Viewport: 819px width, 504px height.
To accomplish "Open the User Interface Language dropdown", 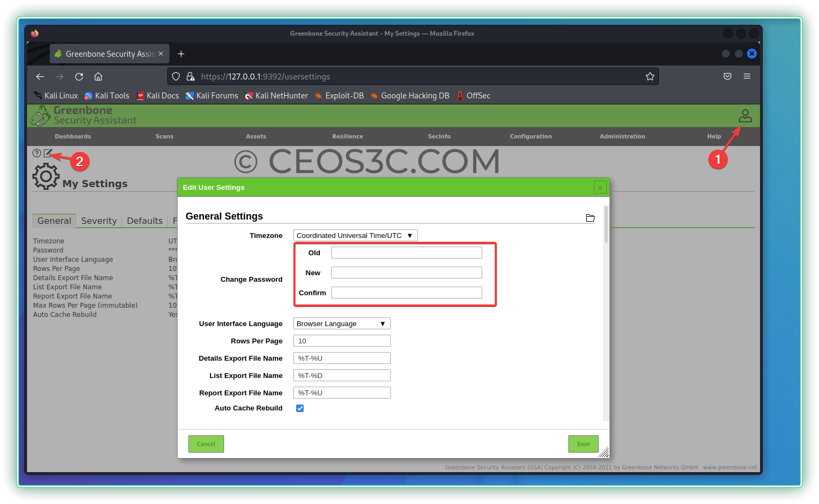I will click(x=342, y=323).
